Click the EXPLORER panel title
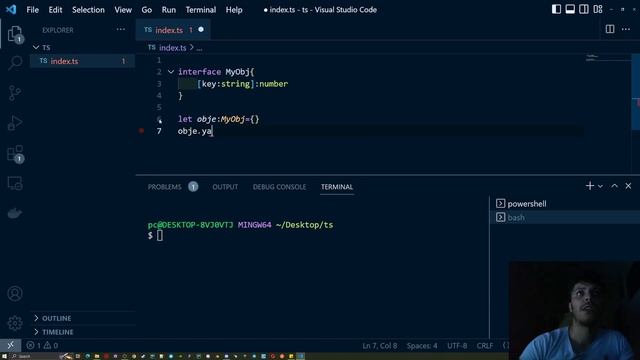Viewport: 640px width, 360px height. [58, 30]
